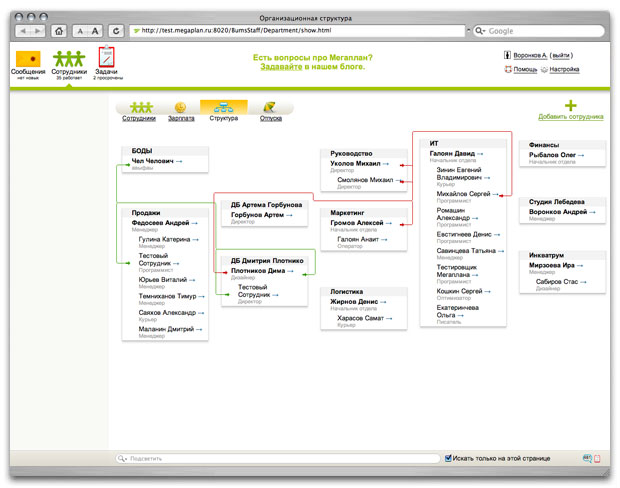Click the arrow next to Федосеев Андрей
Screen dimensions: 620x488
tap(195, 223)
